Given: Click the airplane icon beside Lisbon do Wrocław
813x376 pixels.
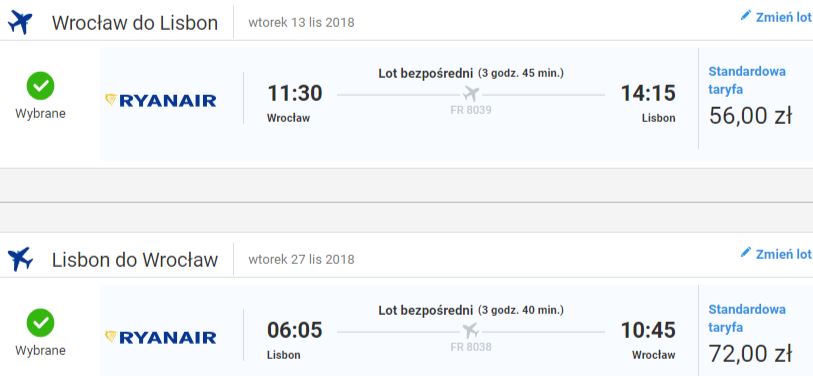Looking at the screenshot, I should point(20,259).
